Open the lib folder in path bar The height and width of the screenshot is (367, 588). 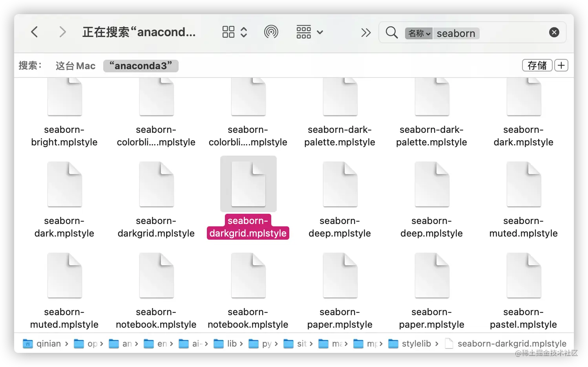tap(225, 344)
